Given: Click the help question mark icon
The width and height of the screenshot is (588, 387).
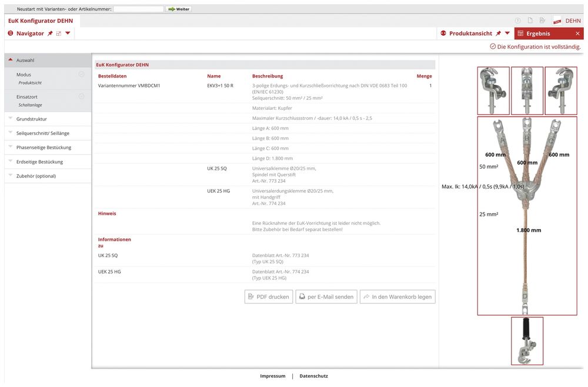Looking at the screenshot, I should [518, 21].
